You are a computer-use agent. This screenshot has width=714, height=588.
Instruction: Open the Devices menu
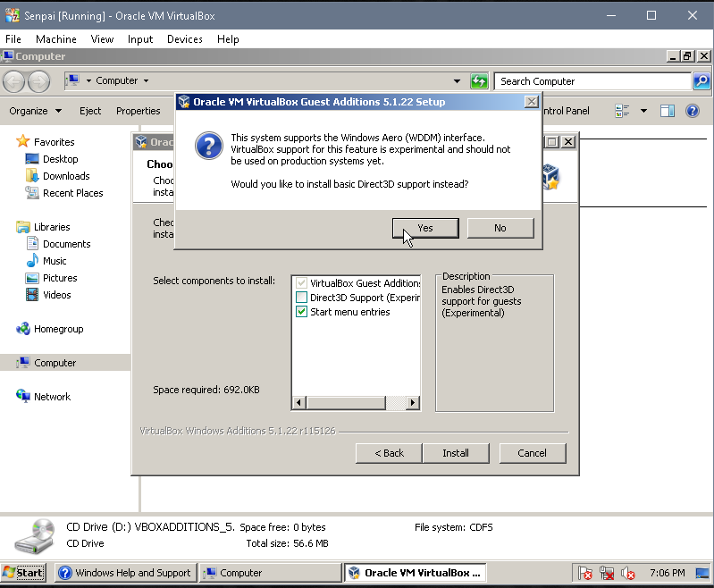click(184, 39)
